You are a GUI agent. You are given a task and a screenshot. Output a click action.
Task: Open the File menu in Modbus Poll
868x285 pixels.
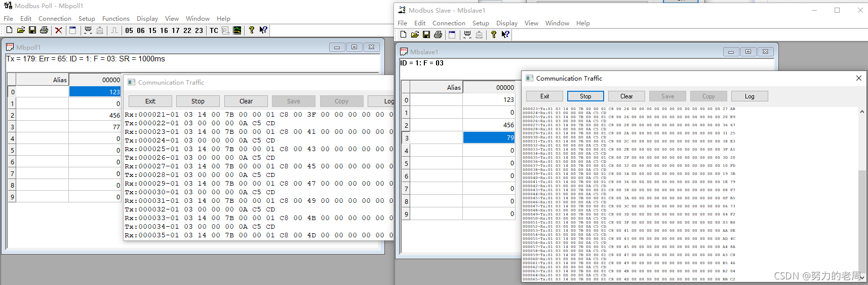tap(9, 18)
